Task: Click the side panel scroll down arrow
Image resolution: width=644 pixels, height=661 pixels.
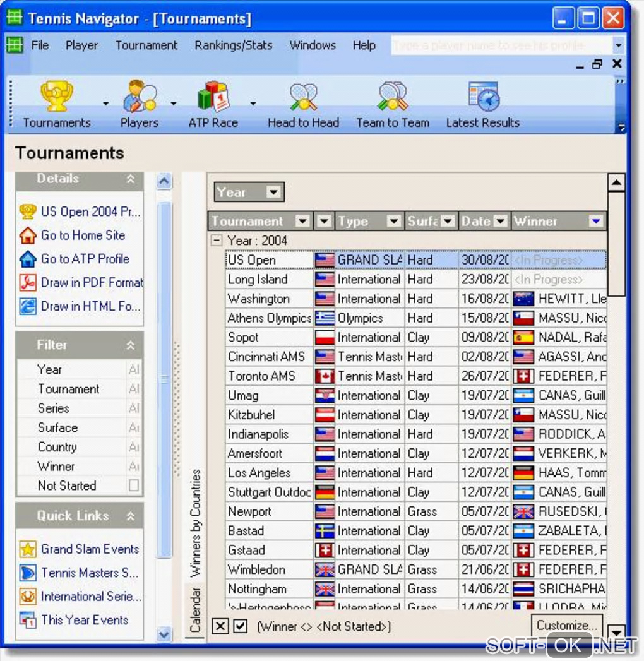Action: [164, 634]
